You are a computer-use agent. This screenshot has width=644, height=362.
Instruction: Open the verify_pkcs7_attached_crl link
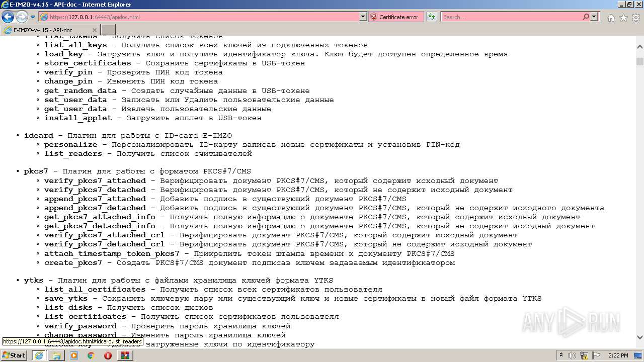pyautogui.click(x=104, y=235)
